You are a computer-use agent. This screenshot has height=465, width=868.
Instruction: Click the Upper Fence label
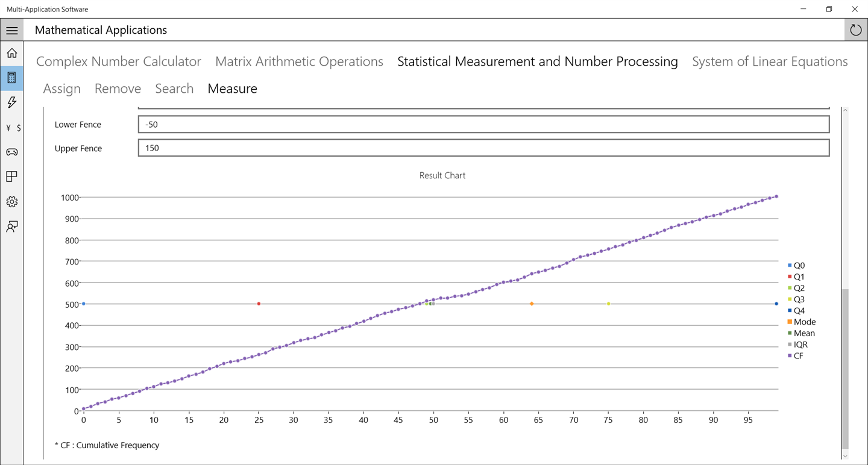tap(78, 148)
